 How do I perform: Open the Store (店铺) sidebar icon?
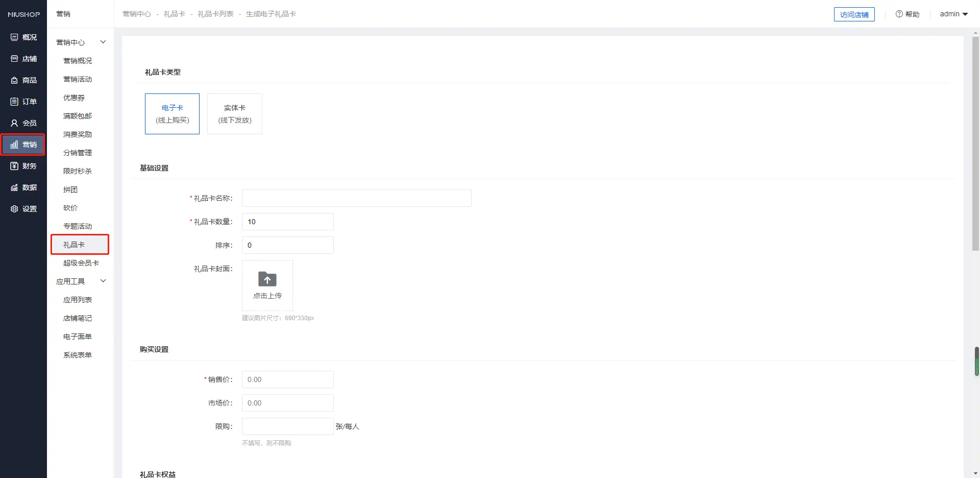click(x=14, y=59)
